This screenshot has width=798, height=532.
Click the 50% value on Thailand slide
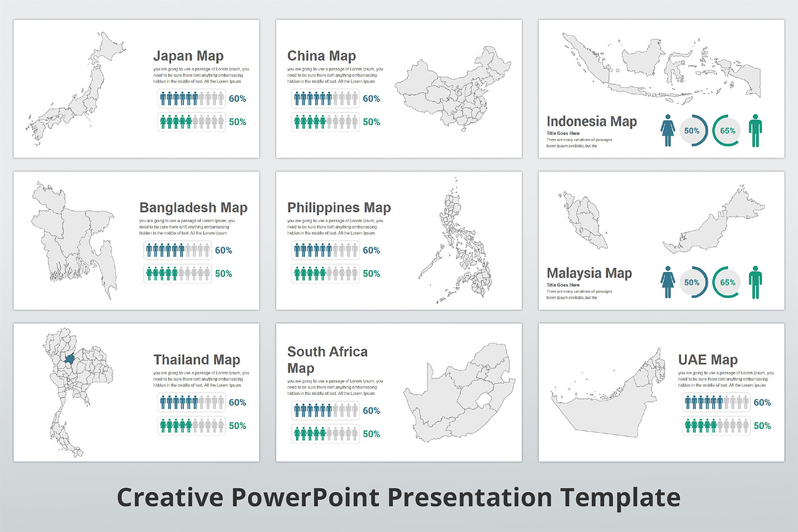click(238, 426)
